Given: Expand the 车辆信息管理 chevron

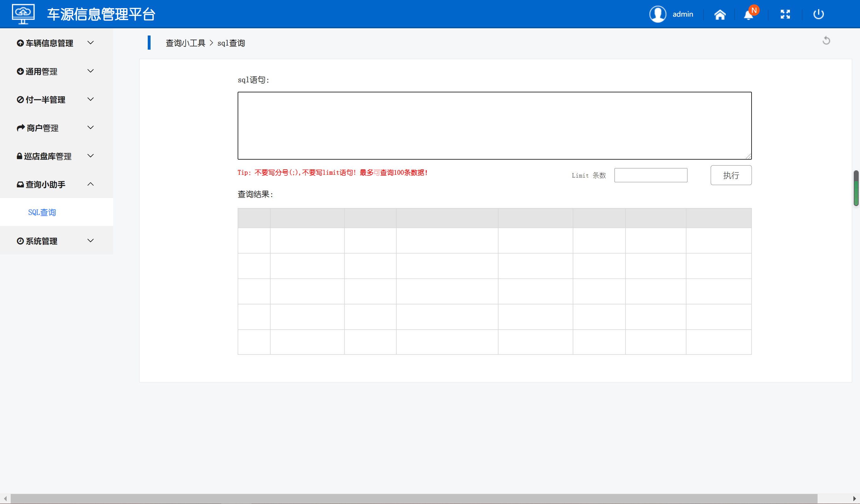Looking at the screenshot, I should pyautogui.click(x=91, y=43).
